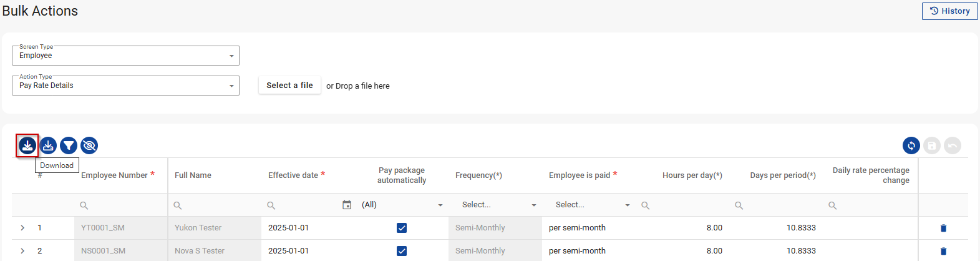
Task: Open the Effective date calendar picker
Action: [x=347, y=205]
